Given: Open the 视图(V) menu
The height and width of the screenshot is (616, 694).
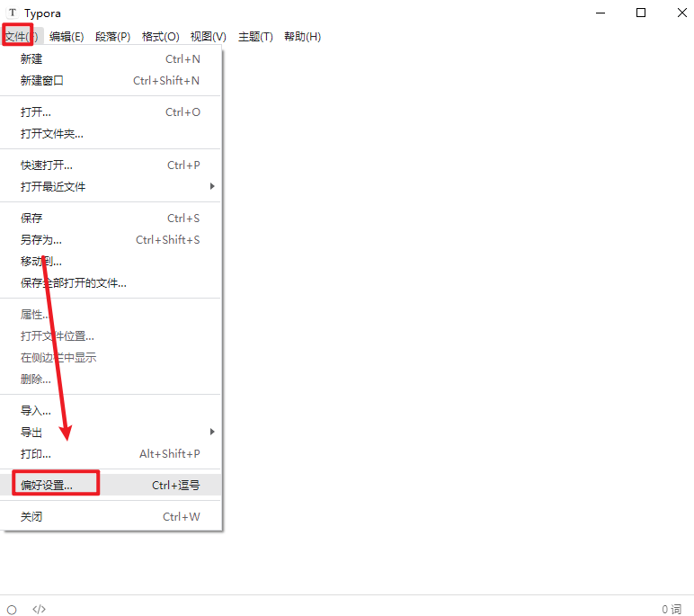Looking at the screenshot, I should click(x=208, y=37).
